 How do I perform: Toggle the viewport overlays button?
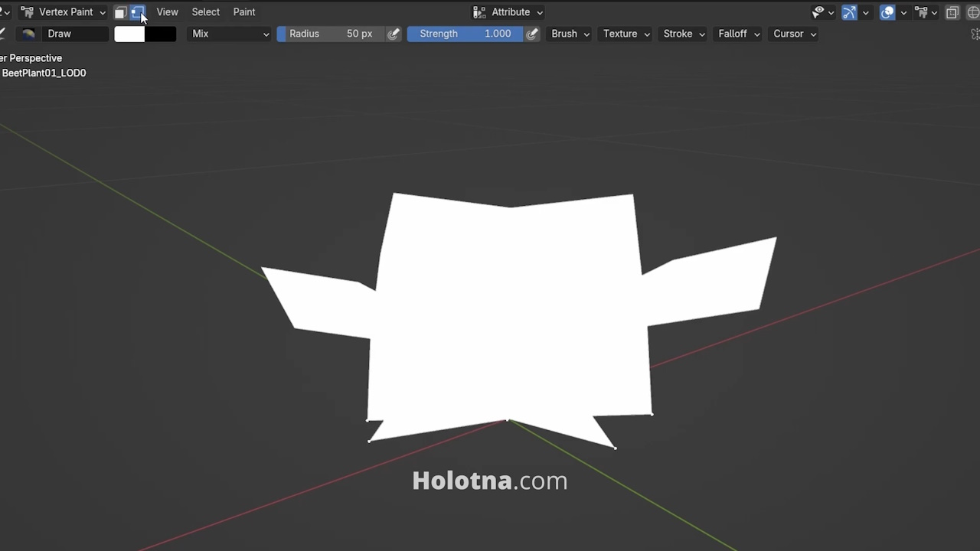pos(887,12)
